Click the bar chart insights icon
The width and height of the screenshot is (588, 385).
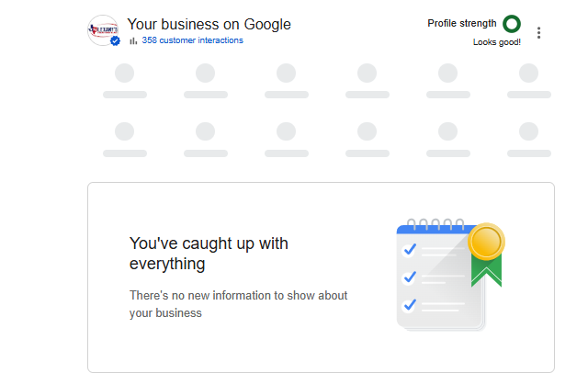133,40
